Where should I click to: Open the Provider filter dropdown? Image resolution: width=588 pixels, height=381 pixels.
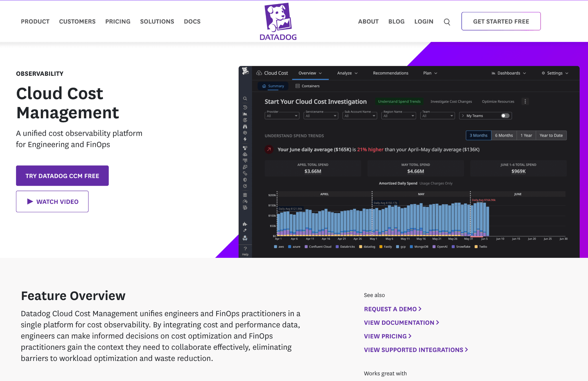(x=282, y=116)
